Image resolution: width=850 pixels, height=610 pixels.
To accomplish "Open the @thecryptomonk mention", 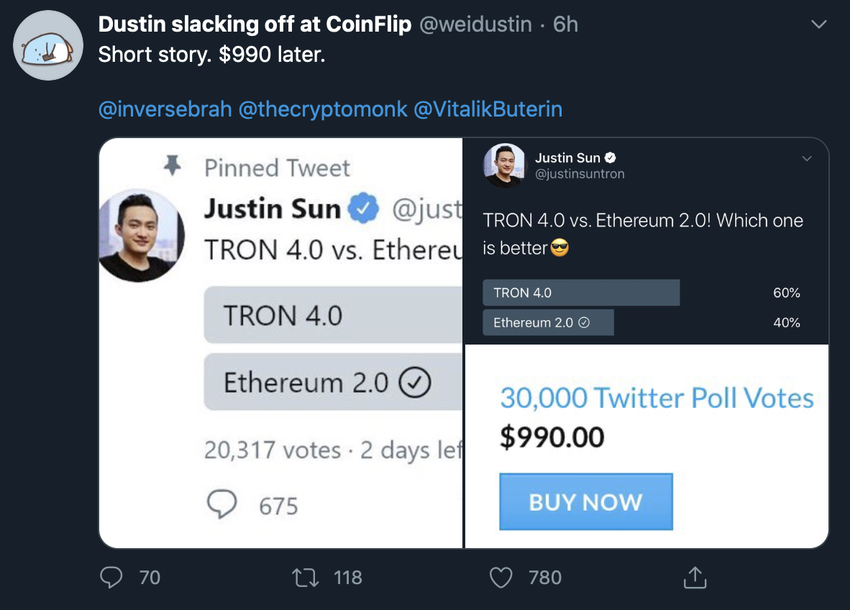I will point(323,109).
